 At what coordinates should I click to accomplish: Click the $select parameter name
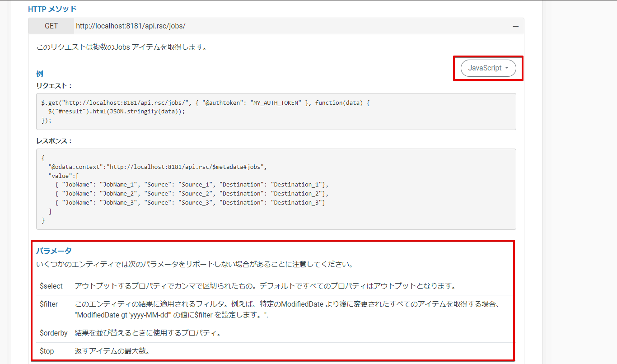[51, 286]
